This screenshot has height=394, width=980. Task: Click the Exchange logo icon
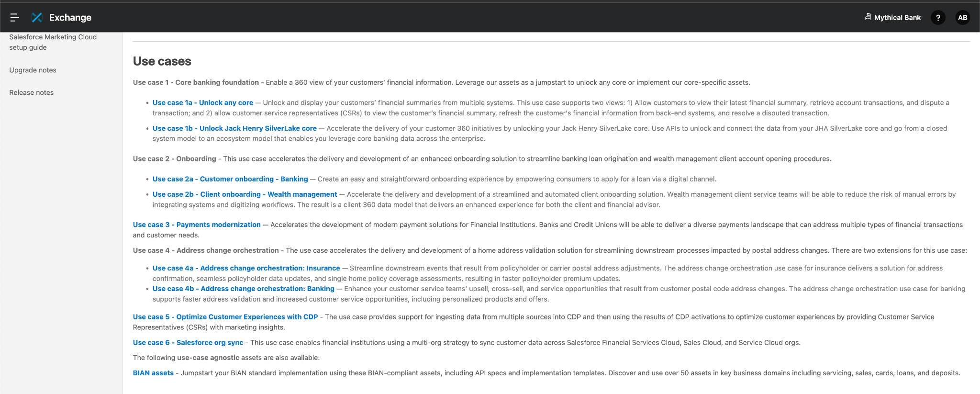(x=37, y=18)
